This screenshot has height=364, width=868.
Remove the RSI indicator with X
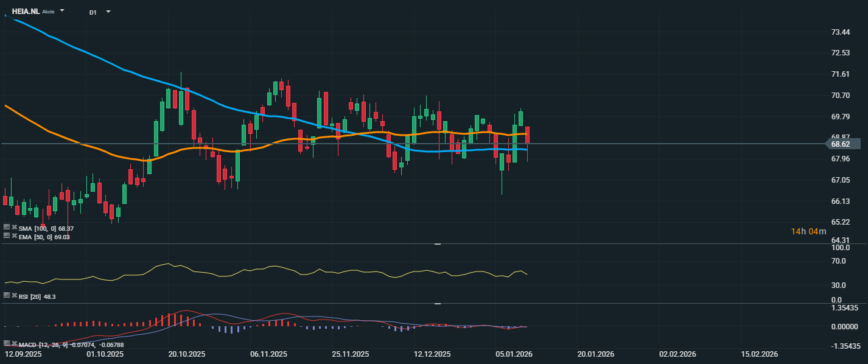(x=15, y=296)
